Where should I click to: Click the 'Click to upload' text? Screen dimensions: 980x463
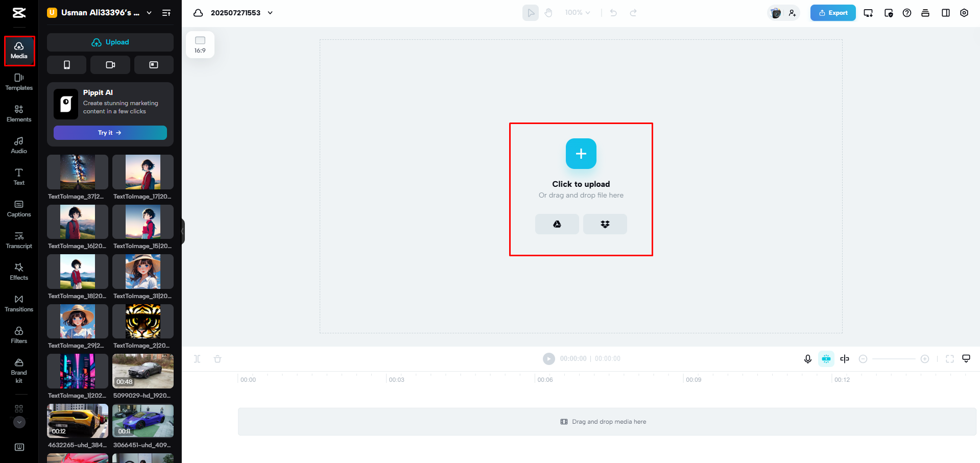581,184
